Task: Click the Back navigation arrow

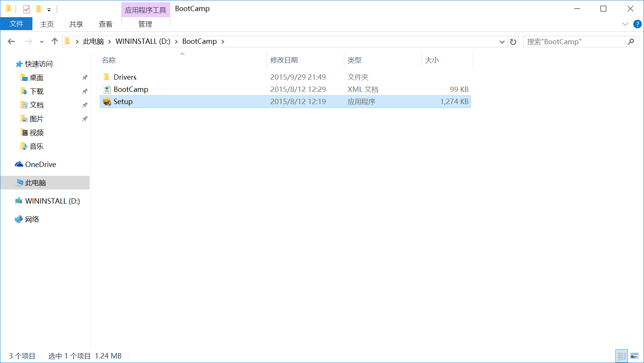Action: click(x=11, y=42)
